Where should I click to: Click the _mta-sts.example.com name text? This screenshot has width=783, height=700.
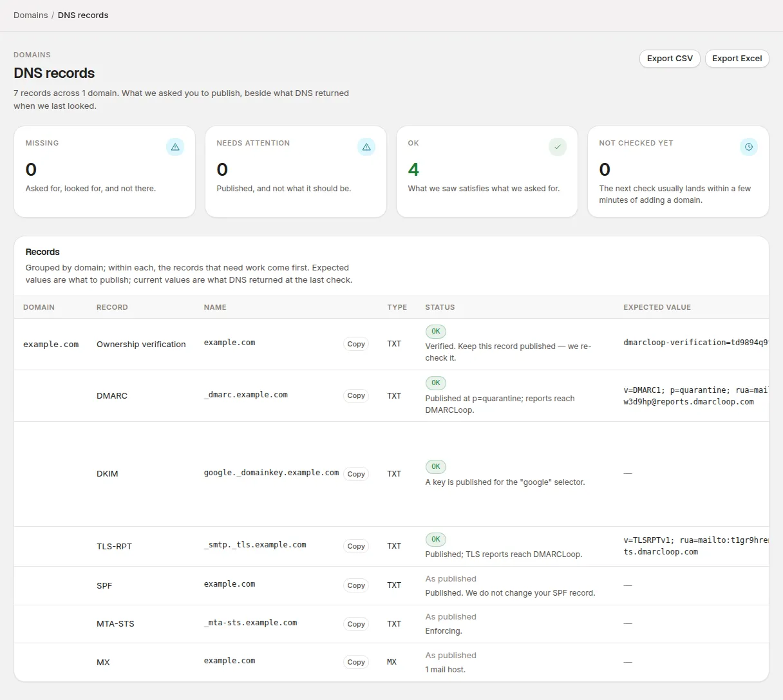(x=250, y=623)
